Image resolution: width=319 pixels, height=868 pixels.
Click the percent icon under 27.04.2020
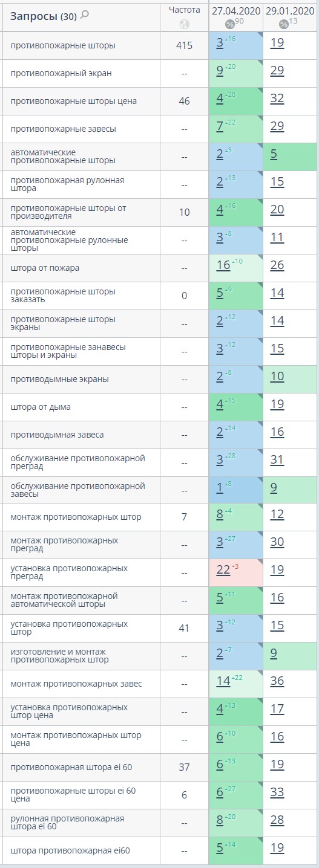coord(229,24)
